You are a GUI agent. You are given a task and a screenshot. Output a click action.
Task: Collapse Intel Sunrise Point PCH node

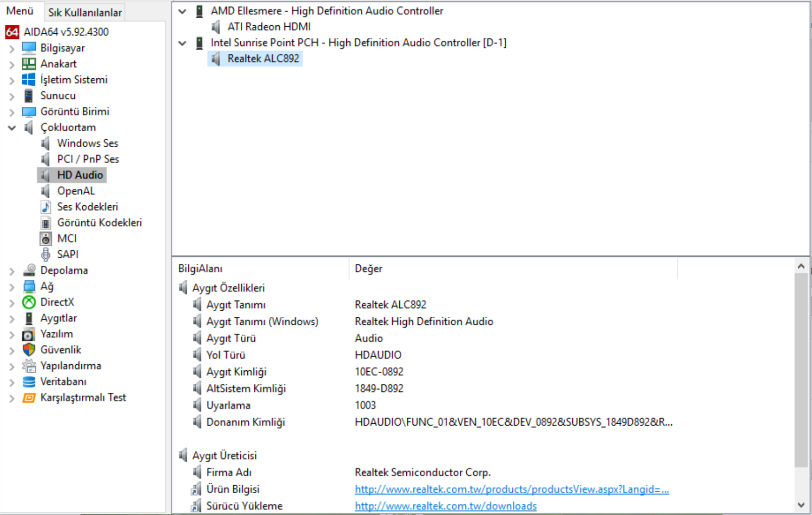tap(183, 43)
